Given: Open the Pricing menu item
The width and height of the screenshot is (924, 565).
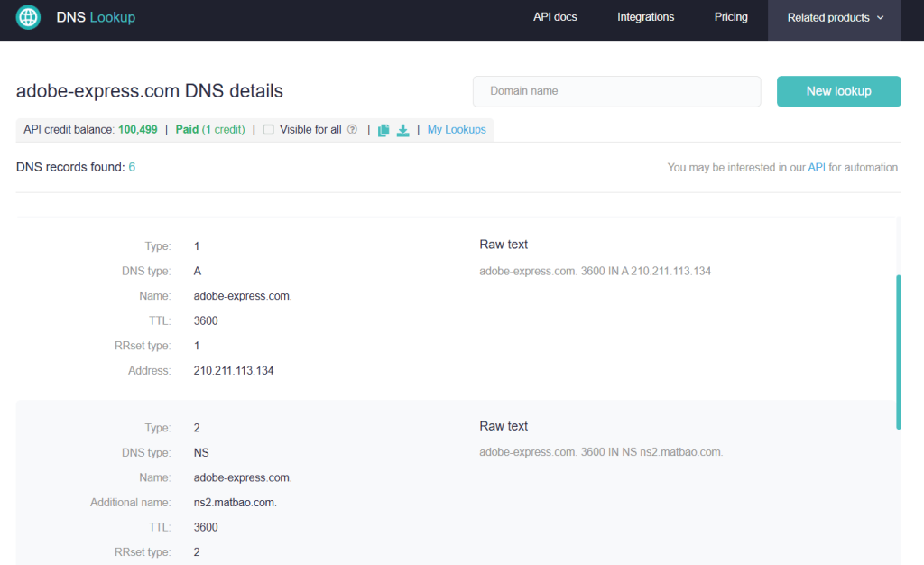Looking at the screenshot, I should point(731,17).
